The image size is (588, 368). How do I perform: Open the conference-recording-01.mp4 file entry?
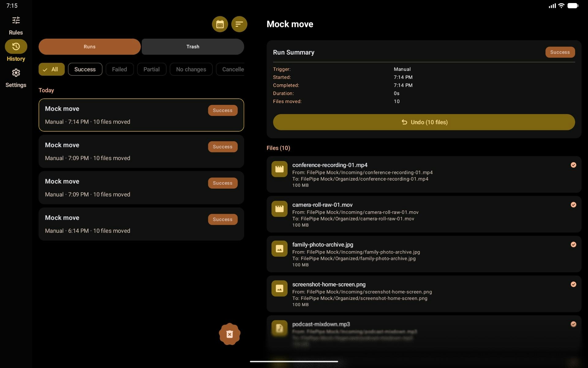point(424,174)
